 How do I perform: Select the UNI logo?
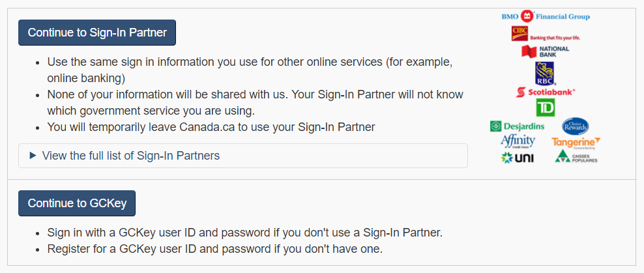click(x=518, y=158)
